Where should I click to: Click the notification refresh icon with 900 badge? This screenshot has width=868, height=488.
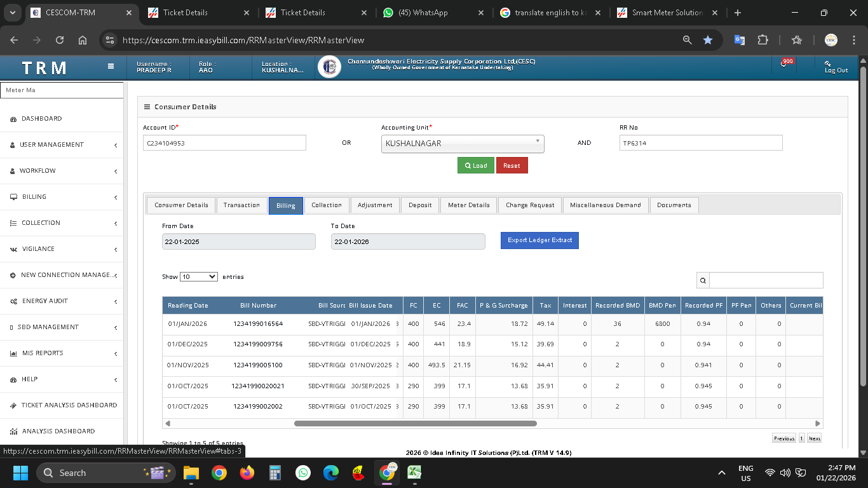click(x=783, y=65)
